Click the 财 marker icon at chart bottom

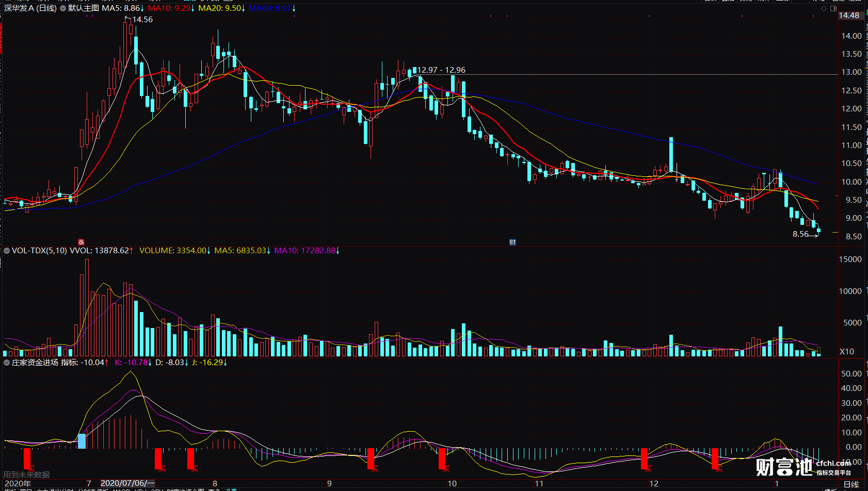tap(512, 242)
